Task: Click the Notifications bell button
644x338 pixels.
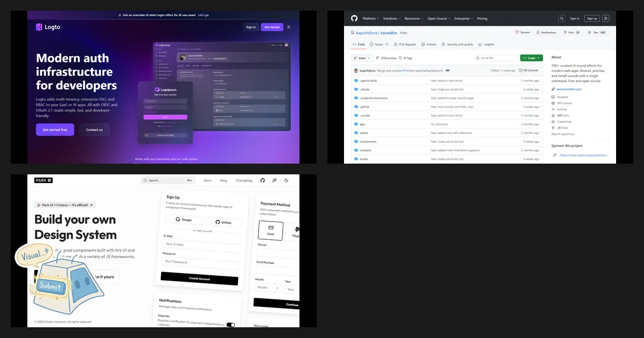Action: coord(546,32)
